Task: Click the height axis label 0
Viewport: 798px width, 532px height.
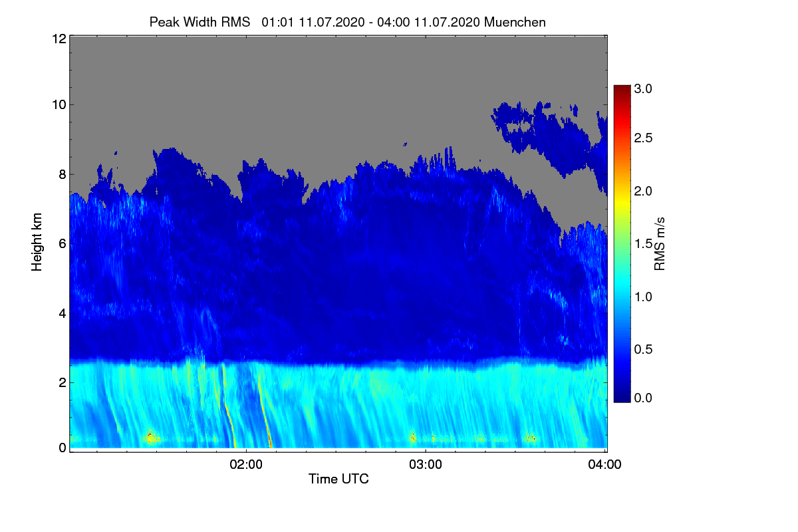Action: [62, 448]
